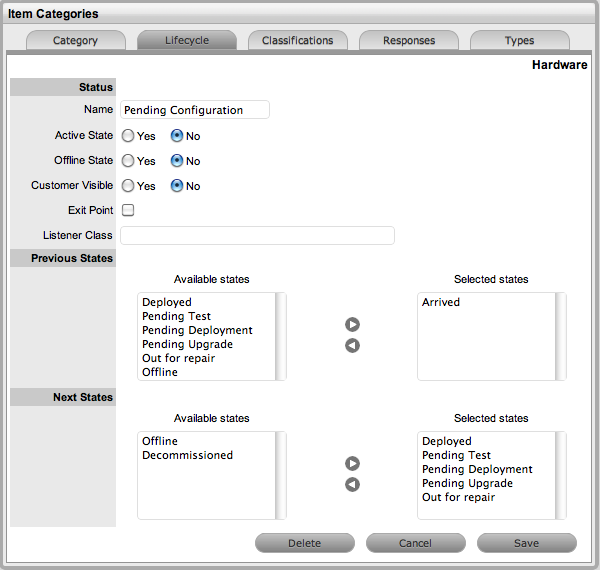Click the Delete button
The width and height of the screenshot is (600, 570).
(x=305, y=543)
